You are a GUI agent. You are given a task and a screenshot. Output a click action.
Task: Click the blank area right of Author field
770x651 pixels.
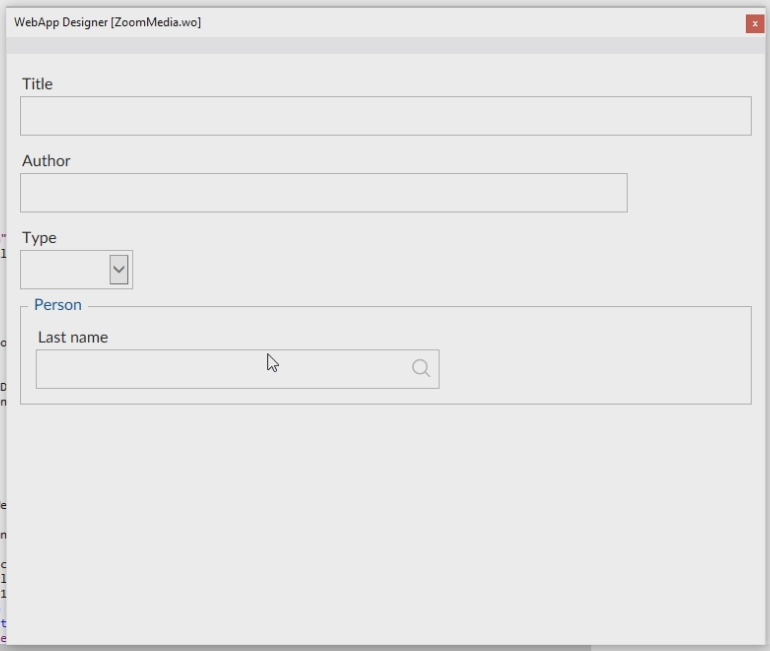coord(690,193)
